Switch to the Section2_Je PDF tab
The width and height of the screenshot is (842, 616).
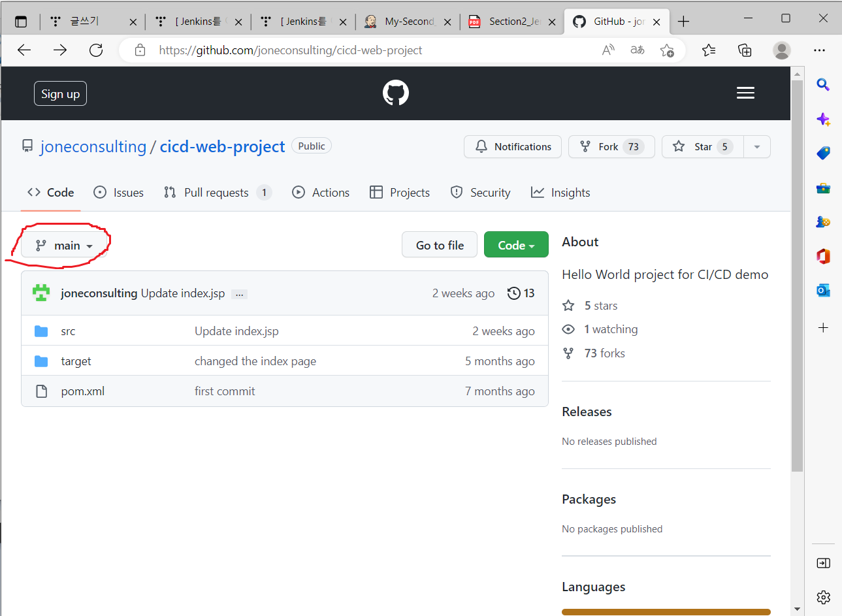(x=513, y=22)
